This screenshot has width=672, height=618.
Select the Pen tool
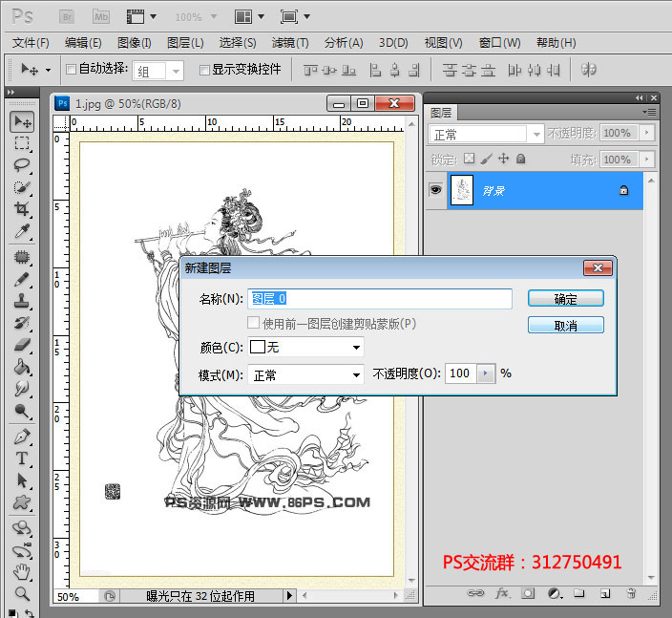pyautogui.click(x=22, y=437)
